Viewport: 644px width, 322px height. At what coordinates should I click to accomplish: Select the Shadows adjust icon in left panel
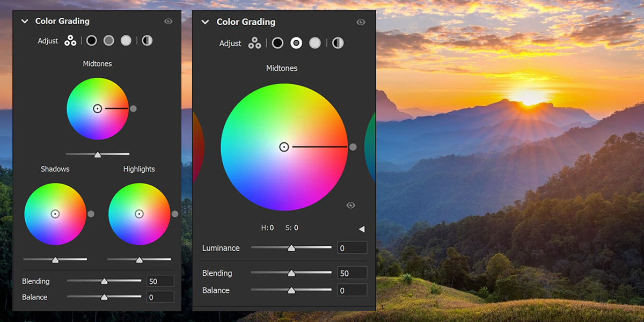[x=91, y=40]
